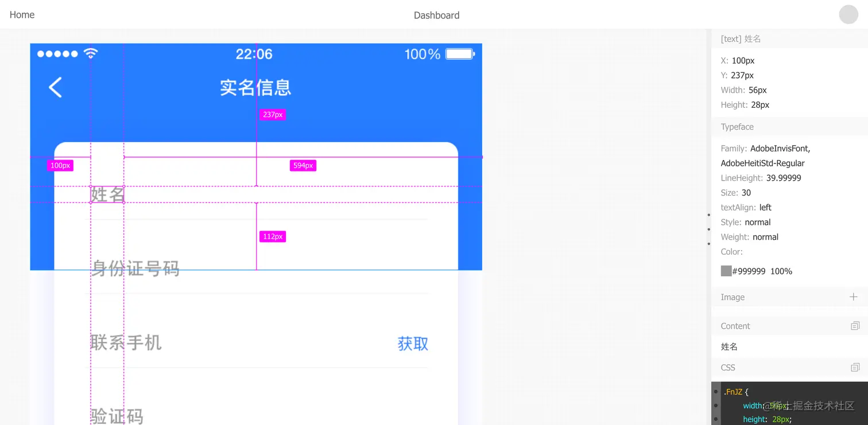This screenshot has width=868, height=425.
Task: Collapse the Image section
Action: point(732,297)
